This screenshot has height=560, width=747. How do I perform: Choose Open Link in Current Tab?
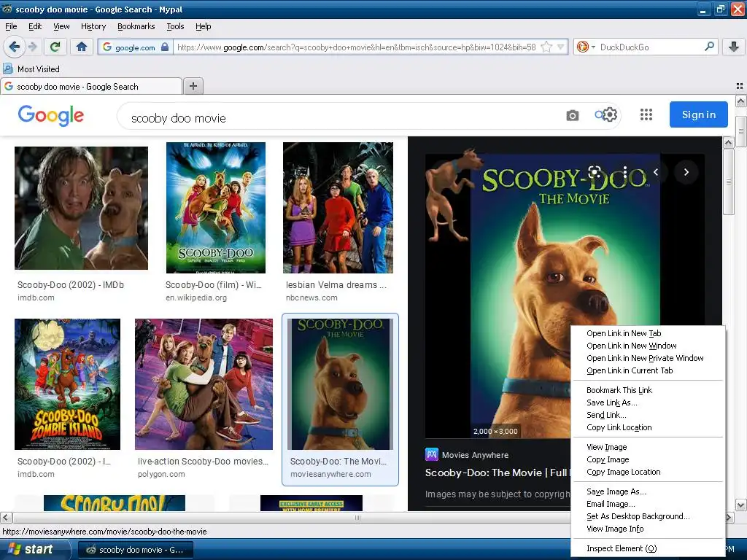tap(630, 370)
